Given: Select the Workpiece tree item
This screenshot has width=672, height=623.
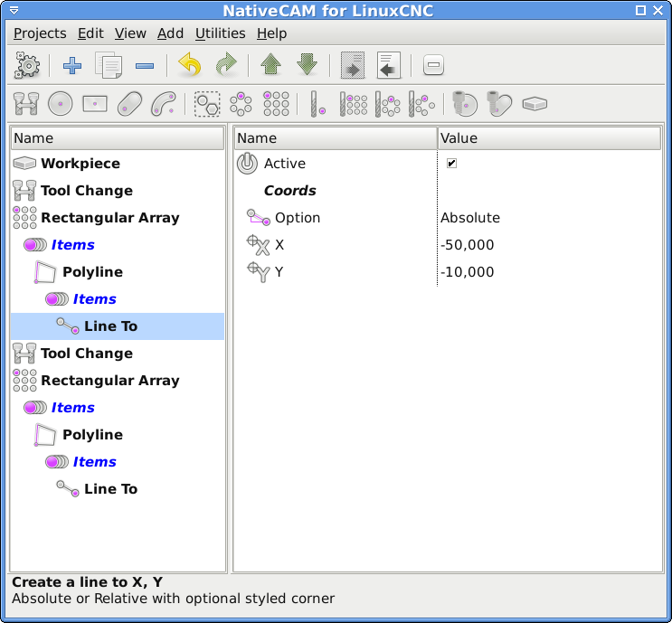Looking at the screenshot, I should [118, 164].
